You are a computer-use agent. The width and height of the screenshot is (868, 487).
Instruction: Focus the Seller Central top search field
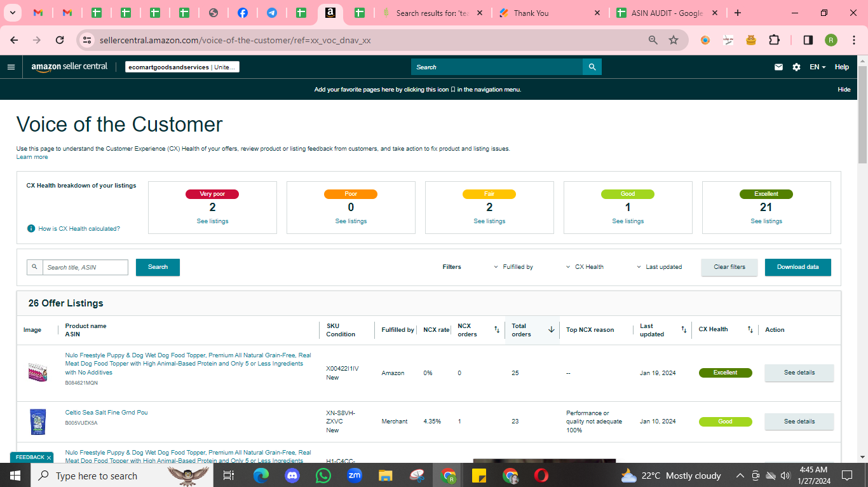pos(497,67)
